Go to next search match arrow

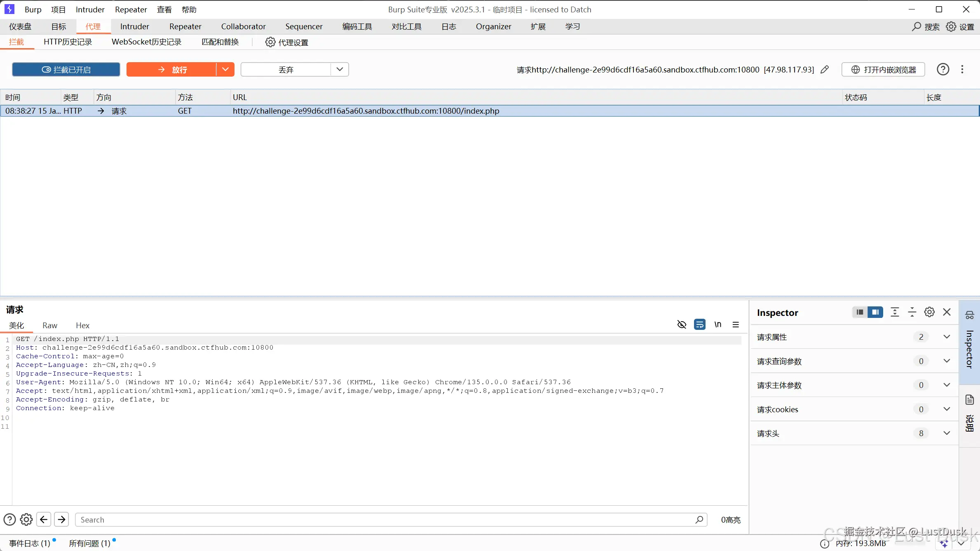point(61,520)
